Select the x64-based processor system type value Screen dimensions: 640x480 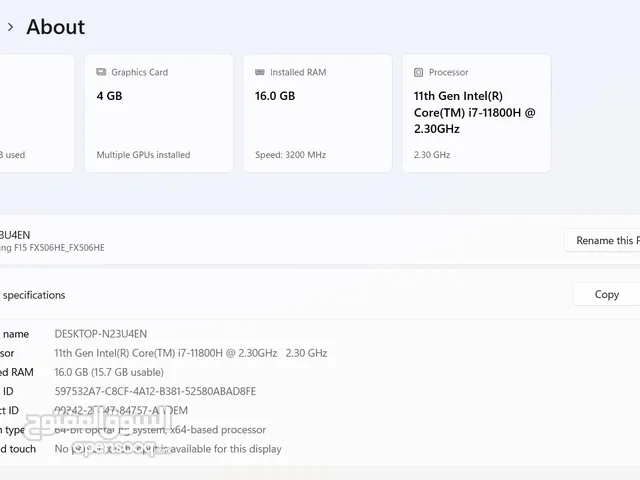pyautogui.click(x=160, y=430)
